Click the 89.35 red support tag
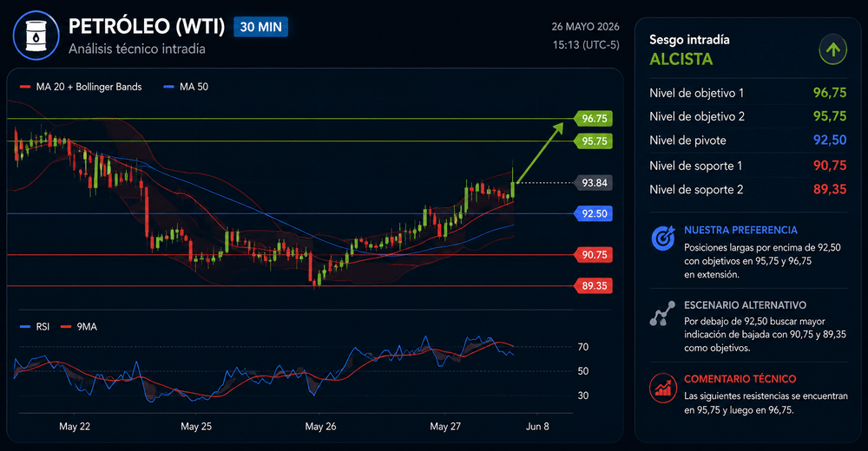This screenshot has height=451, width=868. click(x=594, y=286)
